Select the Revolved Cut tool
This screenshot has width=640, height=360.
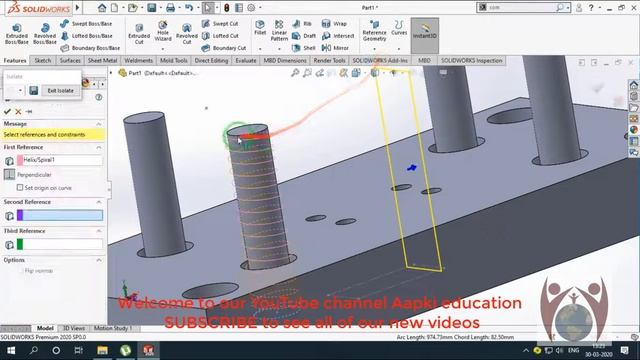(x=187, y=33)
